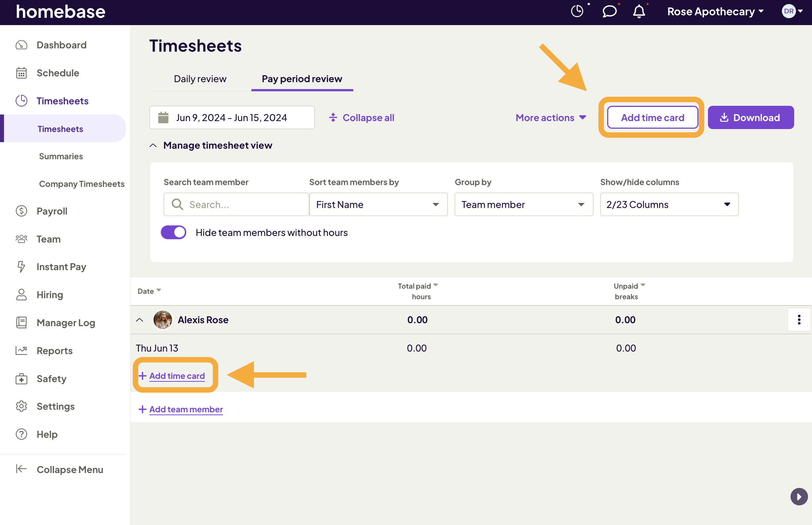This screenshot has height=525, width=812.
Task: Open the time clock icon in header
Action: pyautogui.click(x=577, y=11)
